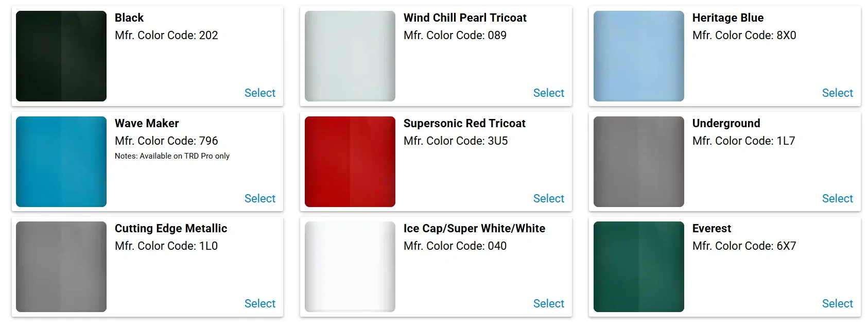Viewport: 868px width, 326px height.
Task: Click the Everest color name heading
Action: point(711,228)
